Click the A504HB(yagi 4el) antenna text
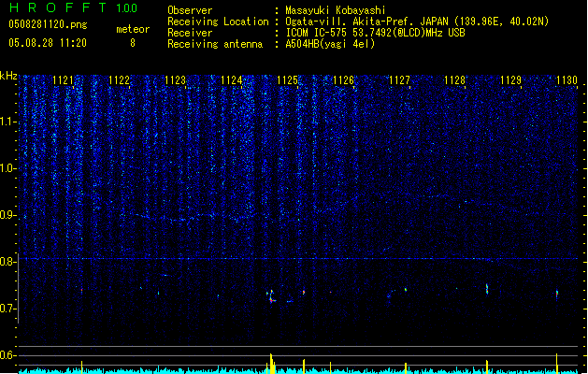The image size is (588, 374). point(330,44)
